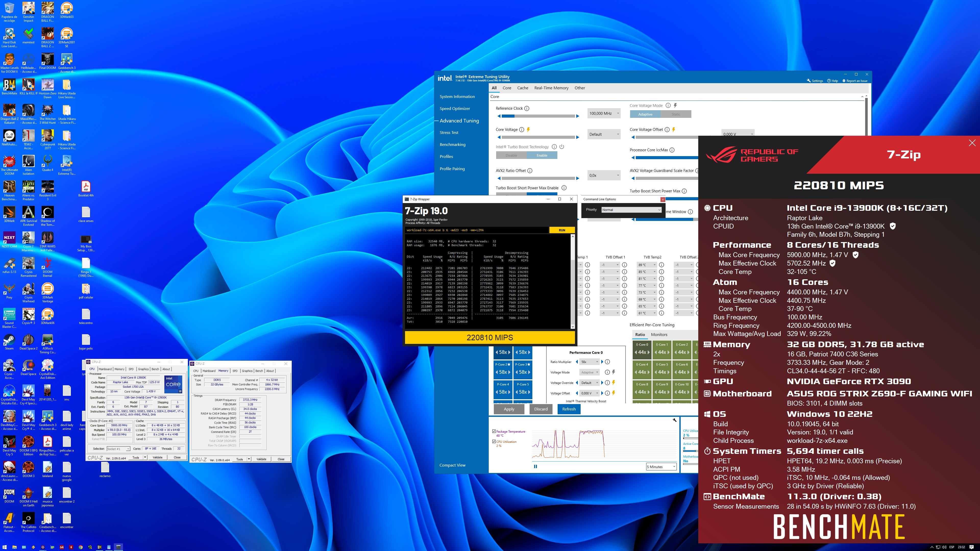Screen dimensions: 980x551
Task: Open the TVB Temp2 89 °C dropdown
Action: tap(647, 265)
